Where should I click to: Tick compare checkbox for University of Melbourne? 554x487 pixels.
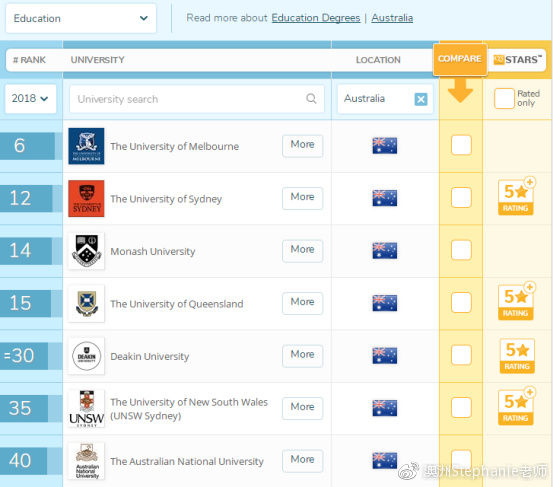[461, 145]
